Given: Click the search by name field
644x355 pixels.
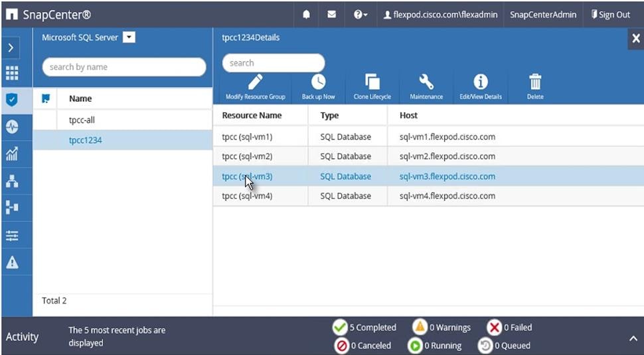Looking at the screenshot, I should 124,67.
